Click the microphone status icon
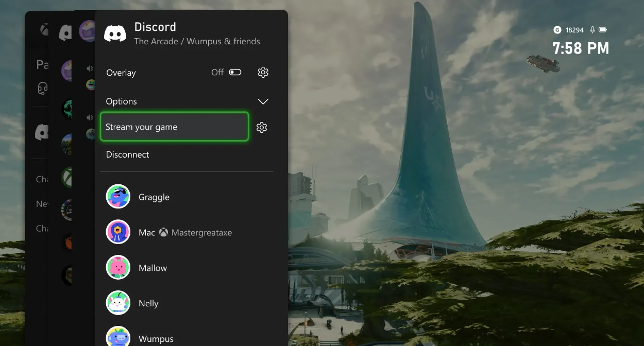The height and width of the screenshot is (346, 644). pos(592,30)
